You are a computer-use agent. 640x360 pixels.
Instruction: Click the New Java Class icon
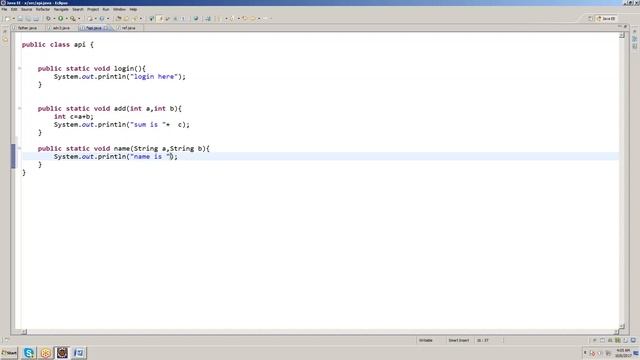coord(102,18)
